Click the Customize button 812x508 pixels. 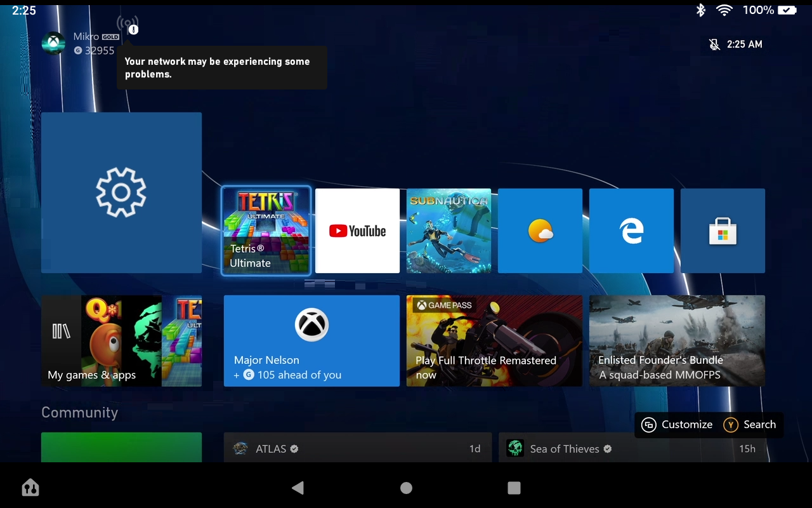pyautogui.click(x=677, y=425)
